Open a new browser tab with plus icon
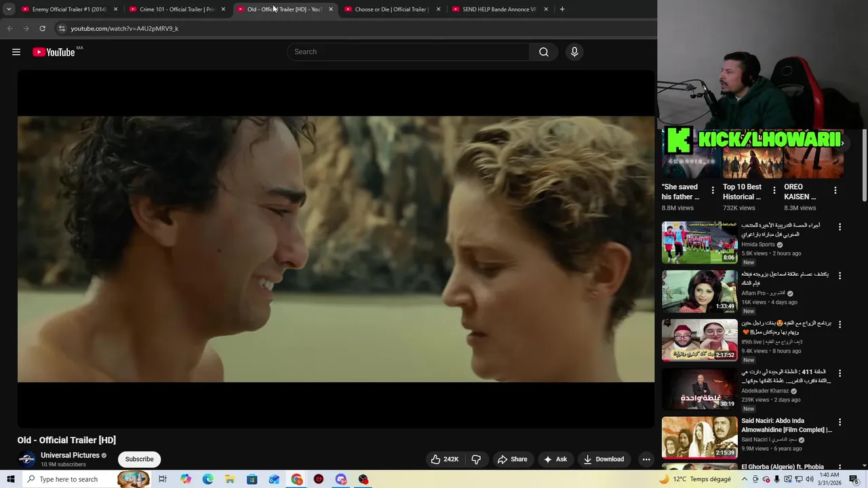Image resolution: width=868 pixels, height=488 pixels. click(562, 9)
